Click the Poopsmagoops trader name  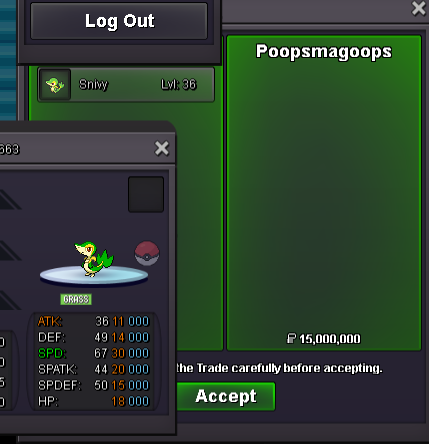coord(324,52)
